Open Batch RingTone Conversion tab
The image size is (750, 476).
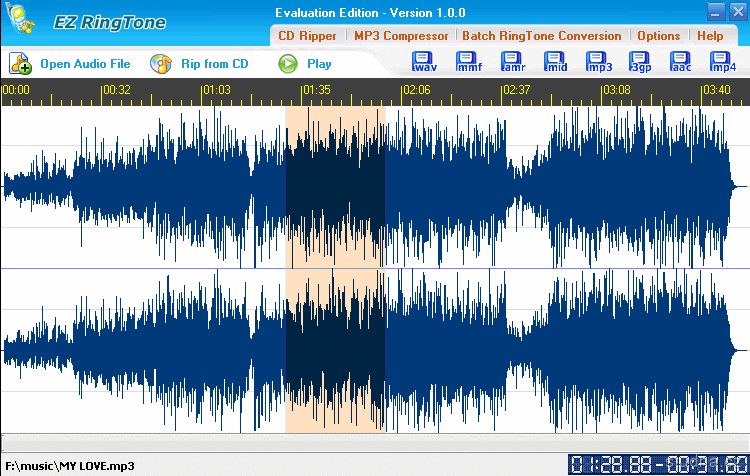(x=541, y=36)
